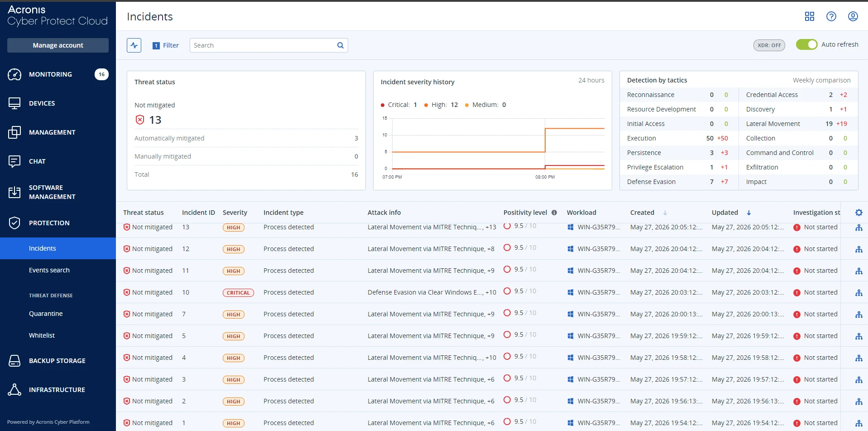The width and height of the screenshot is (868, 431).
Task: Click the Not started alert icon for incident 5
Action: [797, 336]
